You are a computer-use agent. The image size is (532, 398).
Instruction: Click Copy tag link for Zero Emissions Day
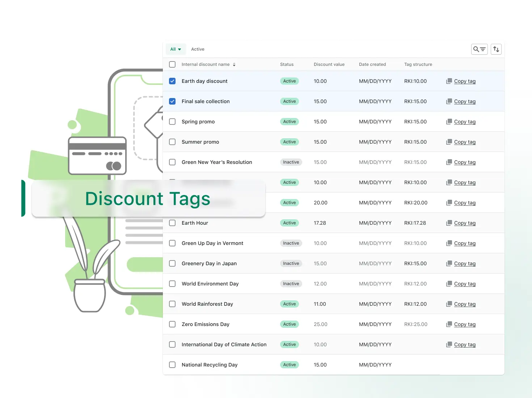[465, 324]
